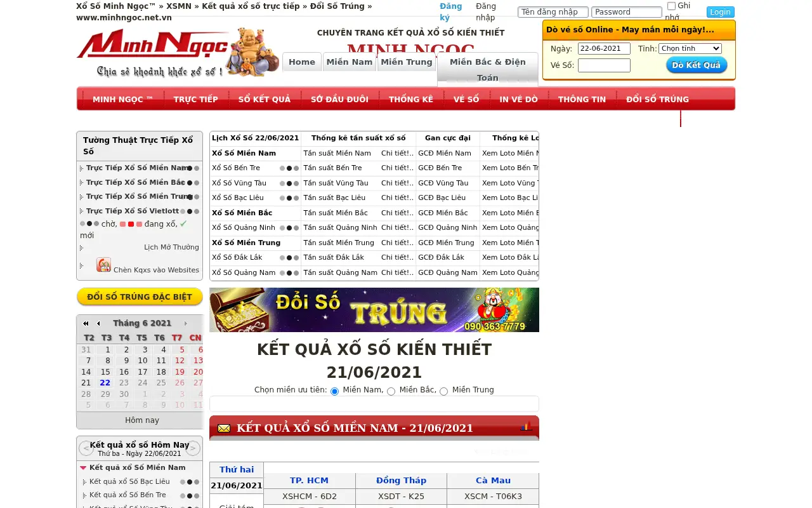
Task: Open Tần suất Bến Tre statistics
Action: 332,168
